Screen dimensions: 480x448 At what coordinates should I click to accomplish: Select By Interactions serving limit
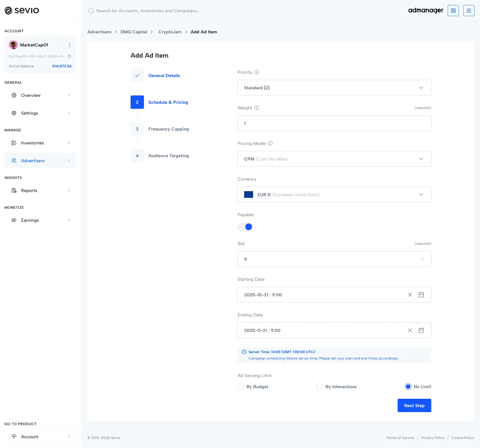[320, 387]
